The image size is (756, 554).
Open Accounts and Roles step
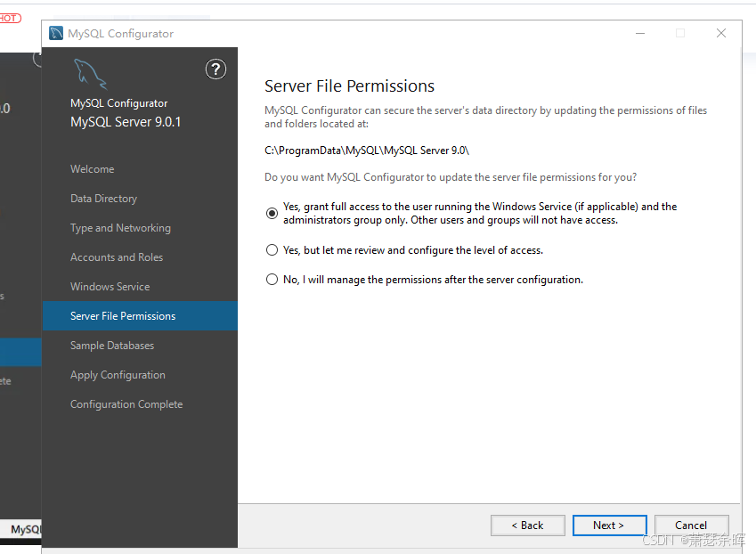point(117,257)
